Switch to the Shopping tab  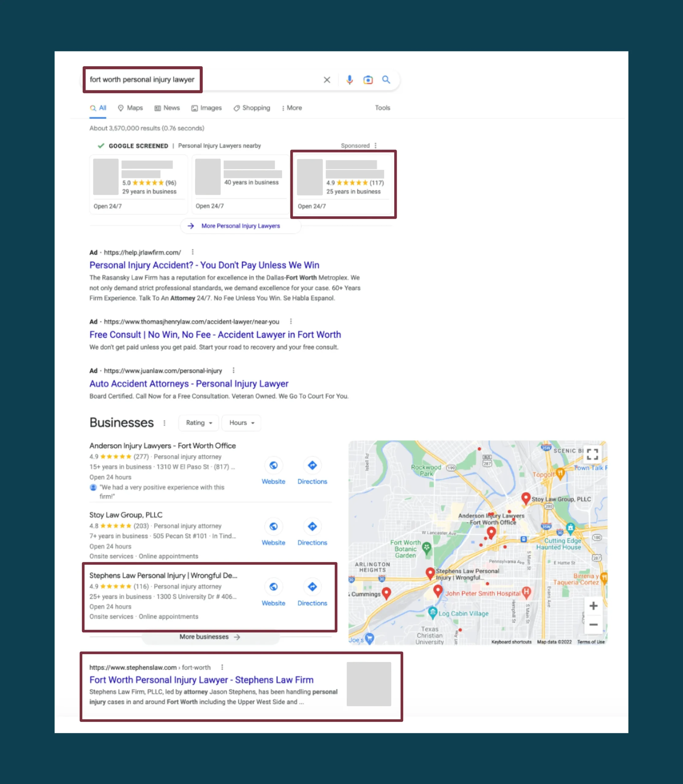tap(252, 108)
